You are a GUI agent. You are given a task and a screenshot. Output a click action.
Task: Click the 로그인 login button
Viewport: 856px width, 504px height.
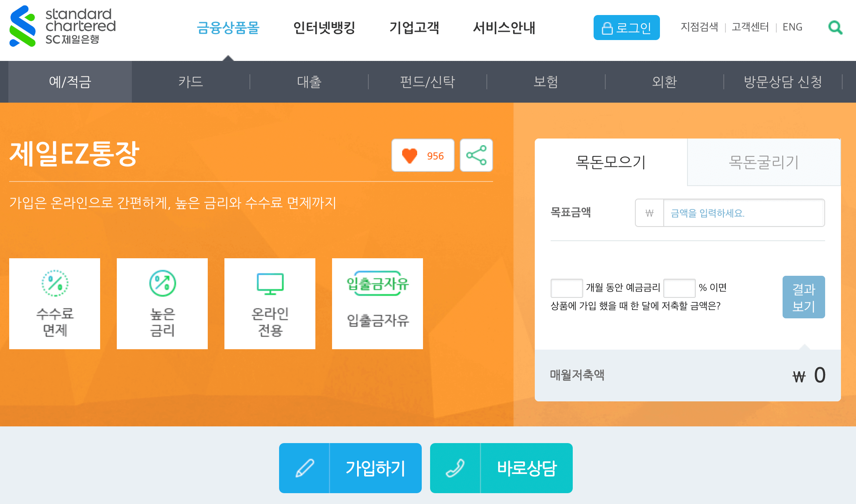627,28
